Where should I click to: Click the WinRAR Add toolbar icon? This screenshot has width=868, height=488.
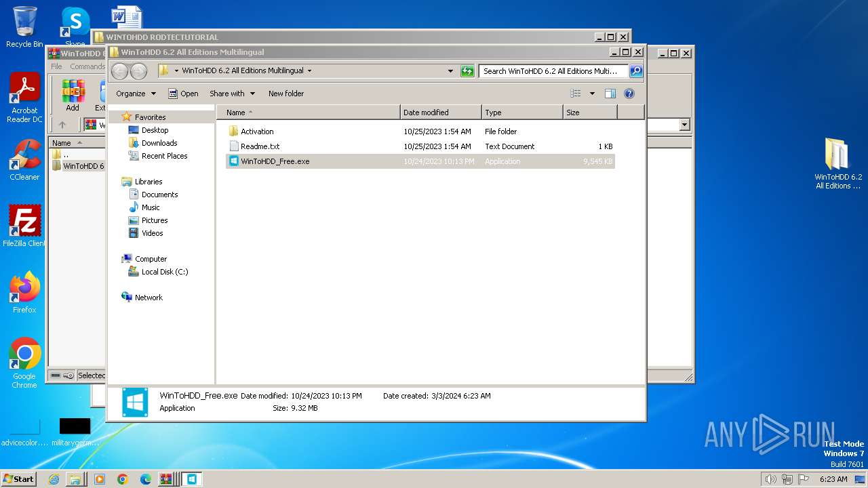coord(73,95)
